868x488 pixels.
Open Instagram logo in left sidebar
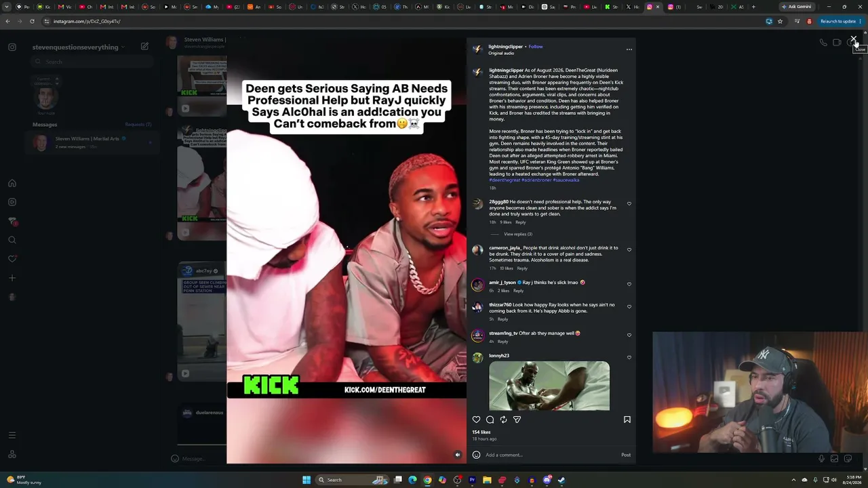click(12, 47)
